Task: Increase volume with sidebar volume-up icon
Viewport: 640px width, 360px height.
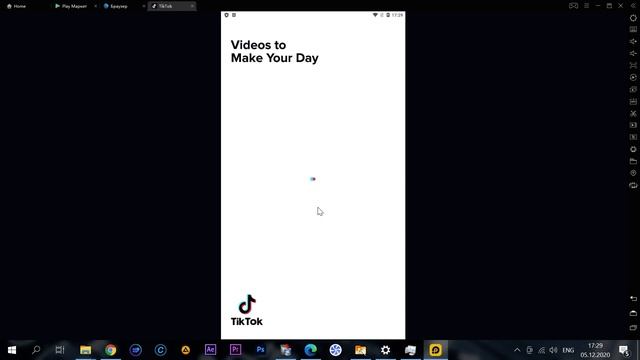Action: tap(633, 41)
